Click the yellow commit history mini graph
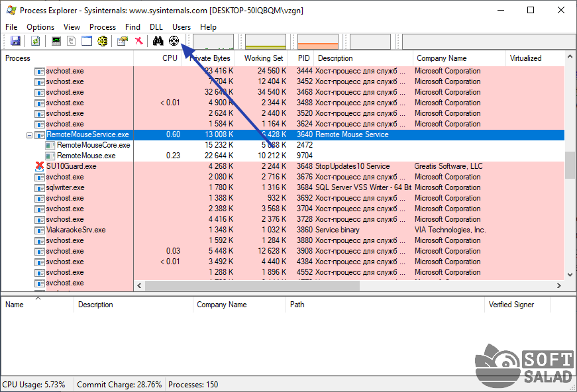The height and width of the screenshot is (392, 577). pyautogui.click(x=266, y=42)
